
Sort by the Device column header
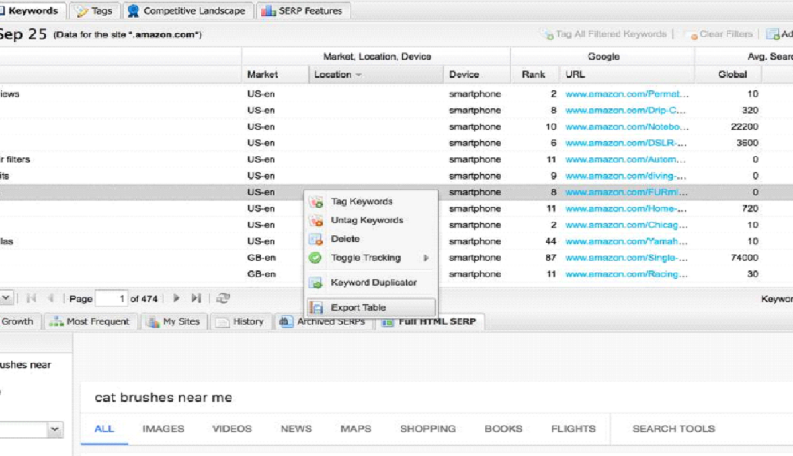pos(464,74)
